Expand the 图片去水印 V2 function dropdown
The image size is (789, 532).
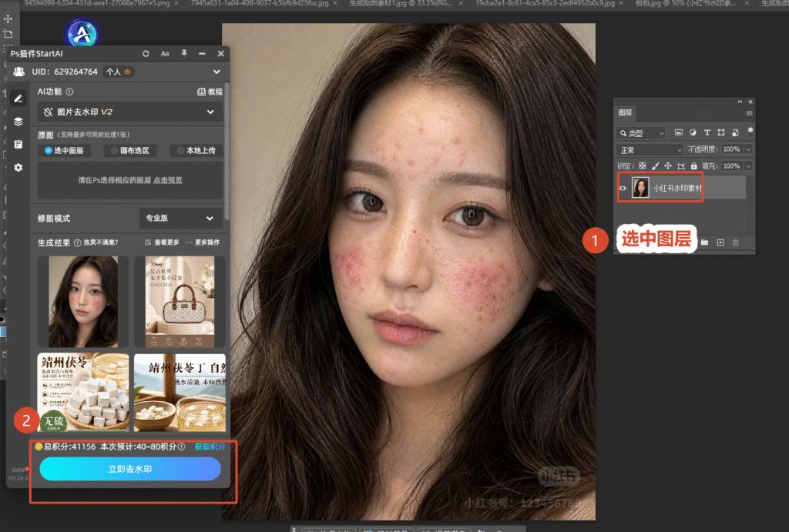pyautogui.click(x=129, y=112)
